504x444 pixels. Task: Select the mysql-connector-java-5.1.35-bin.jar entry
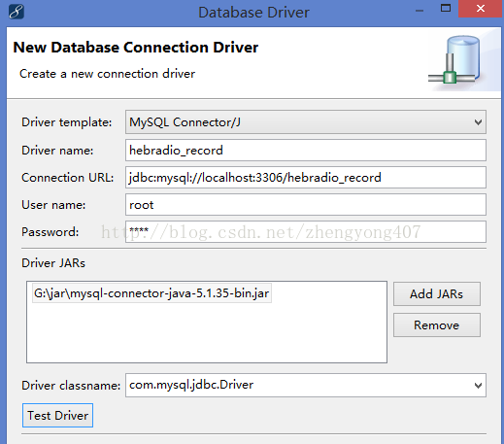pyautogui.click(x=151, y=293)
